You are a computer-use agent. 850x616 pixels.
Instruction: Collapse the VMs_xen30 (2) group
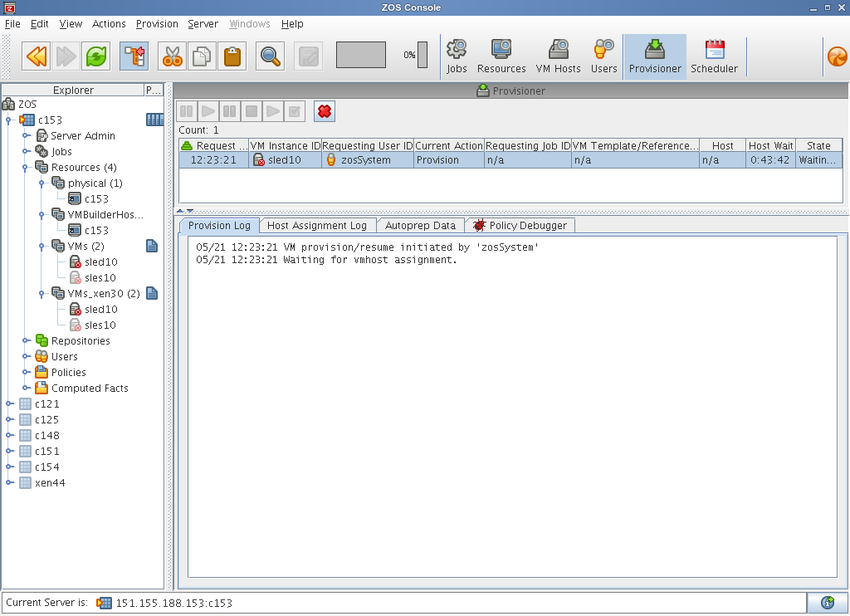click(42, 293)
